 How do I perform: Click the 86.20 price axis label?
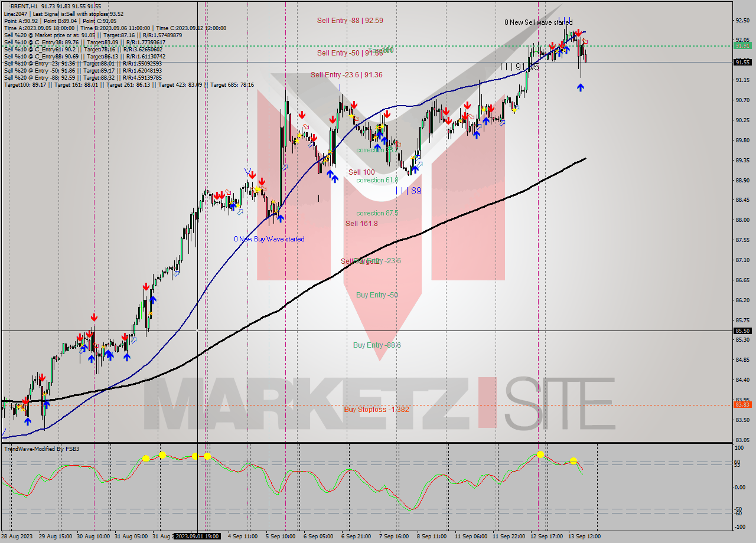click(x=742, y=300)
